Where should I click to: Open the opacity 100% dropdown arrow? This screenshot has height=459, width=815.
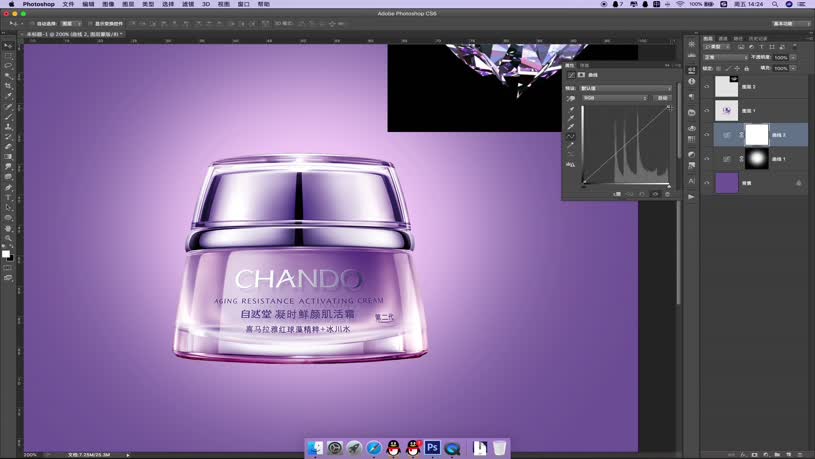point(793,58)
